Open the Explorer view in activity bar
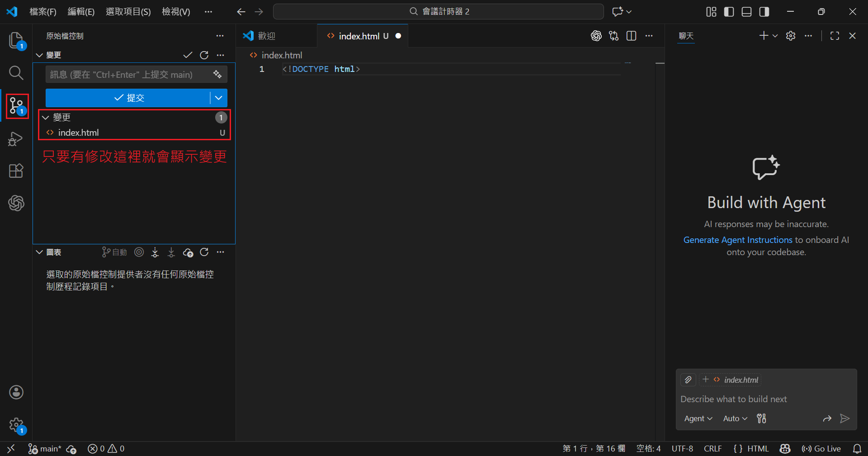This screenshot has width=868, height=456. 16,41
